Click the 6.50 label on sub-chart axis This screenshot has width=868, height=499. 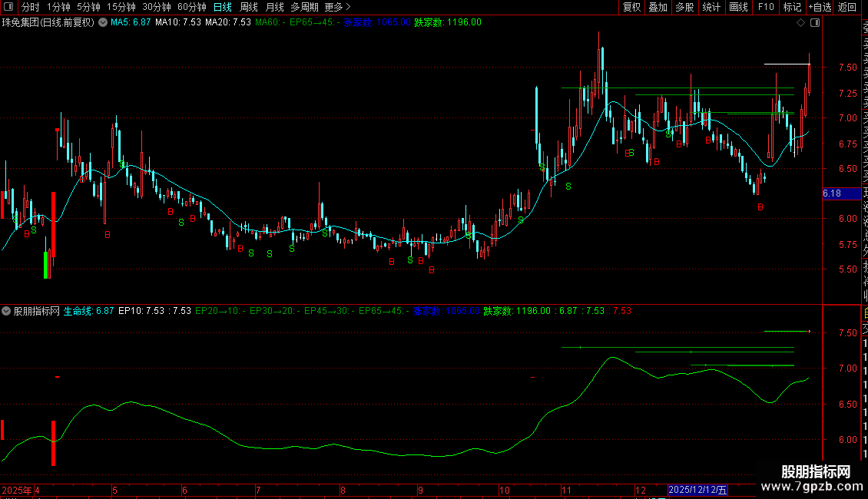click(x=848, y=405)
